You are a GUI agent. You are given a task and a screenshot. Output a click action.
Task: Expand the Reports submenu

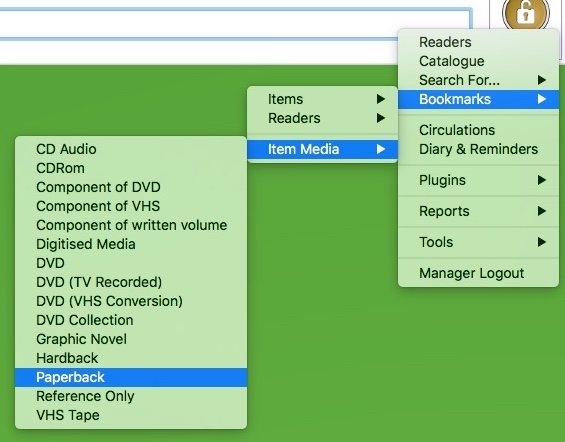[478, 211]
